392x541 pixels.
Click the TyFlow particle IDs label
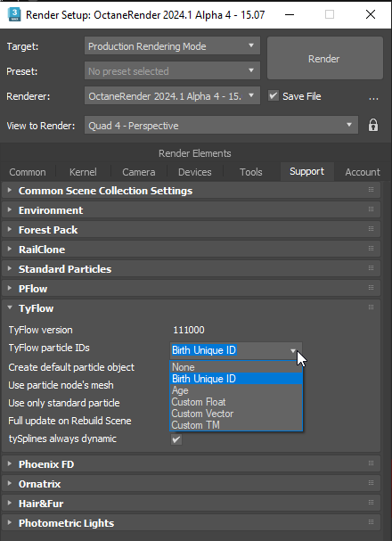click(49, 348)
